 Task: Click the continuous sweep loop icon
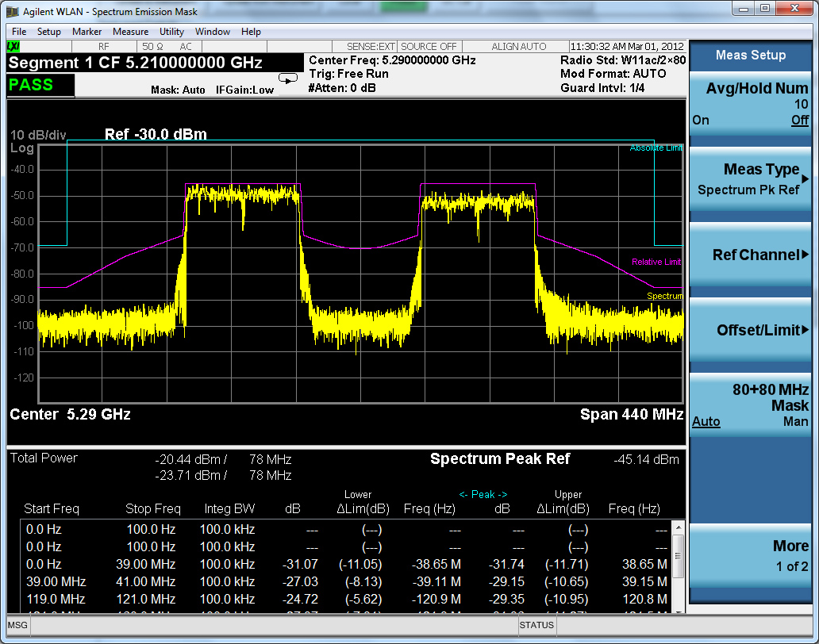coord(287,78)
